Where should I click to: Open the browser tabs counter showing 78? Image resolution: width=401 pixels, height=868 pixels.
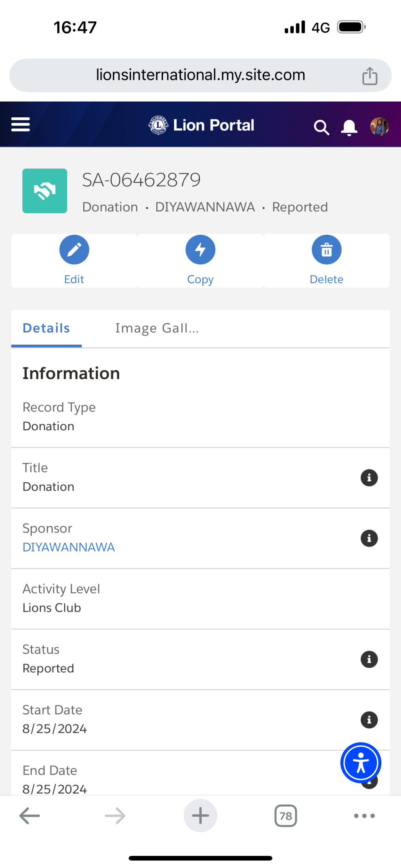[x=286, y=816]
